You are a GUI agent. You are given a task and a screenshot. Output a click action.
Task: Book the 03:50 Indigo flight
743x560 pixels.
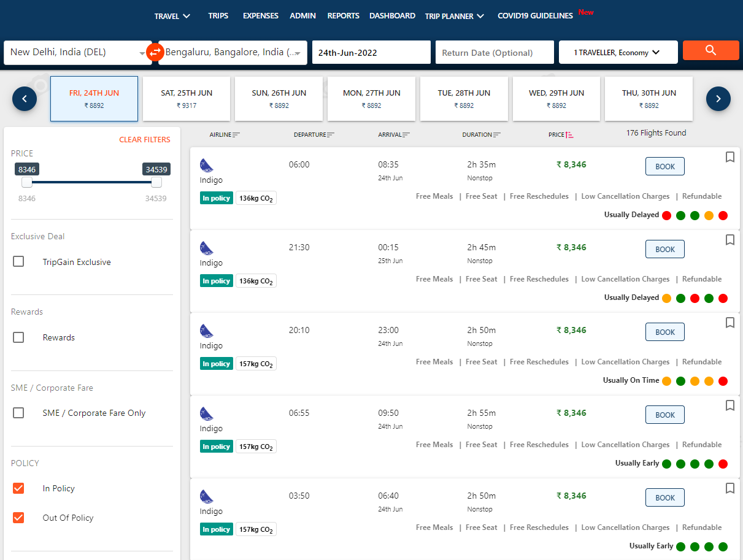(665, 497)
